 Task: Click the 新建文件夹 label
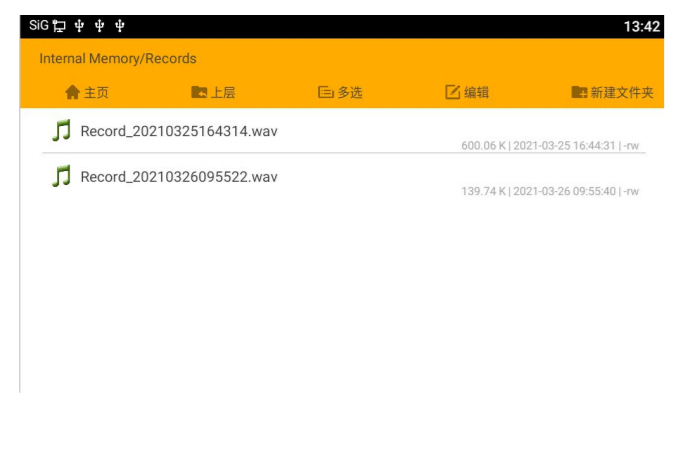[x=622, y=92]
